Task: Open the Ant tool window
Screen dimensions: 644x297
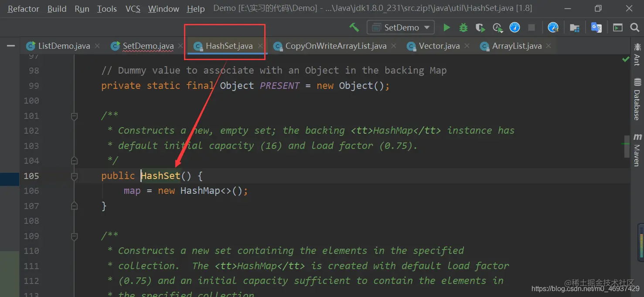Action: (x=637, y=54)
